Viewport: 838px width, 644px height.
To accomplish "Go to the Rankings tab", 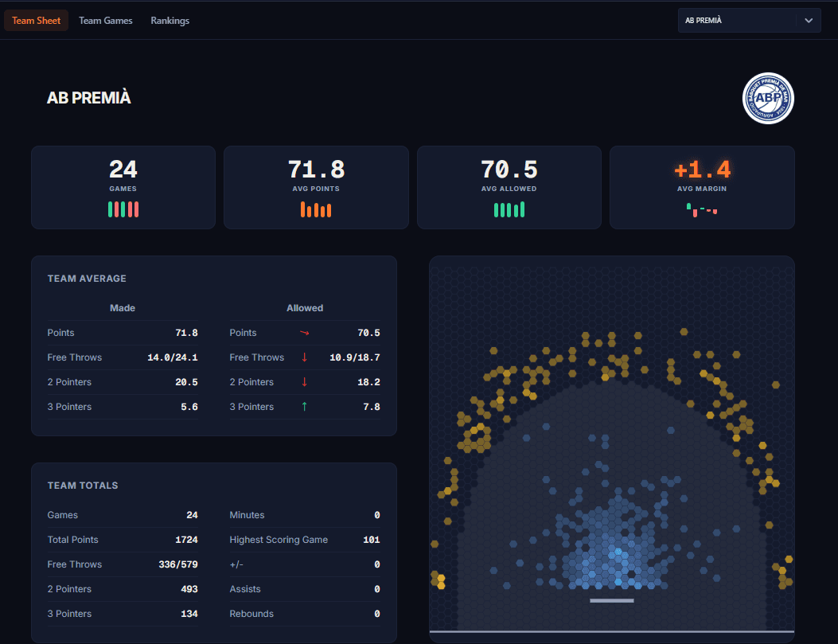I will [x=170, y=21].
